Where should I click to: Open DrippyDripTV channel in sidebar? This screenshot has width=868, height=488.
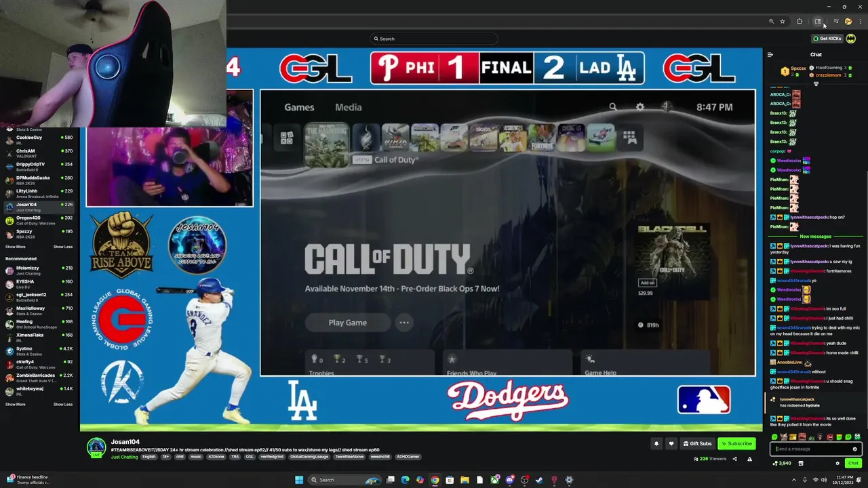39,166
